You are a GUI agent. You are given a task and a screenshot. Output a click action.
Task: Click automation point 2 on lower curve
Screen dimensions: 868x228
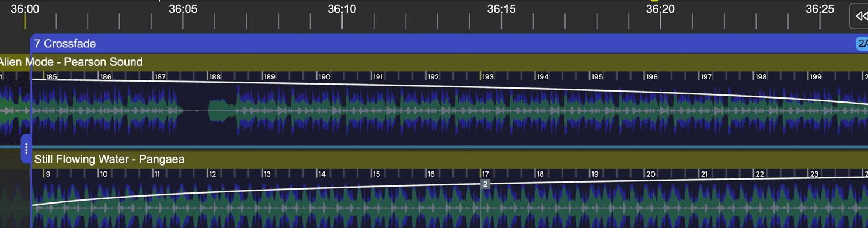tap(485, 184)
